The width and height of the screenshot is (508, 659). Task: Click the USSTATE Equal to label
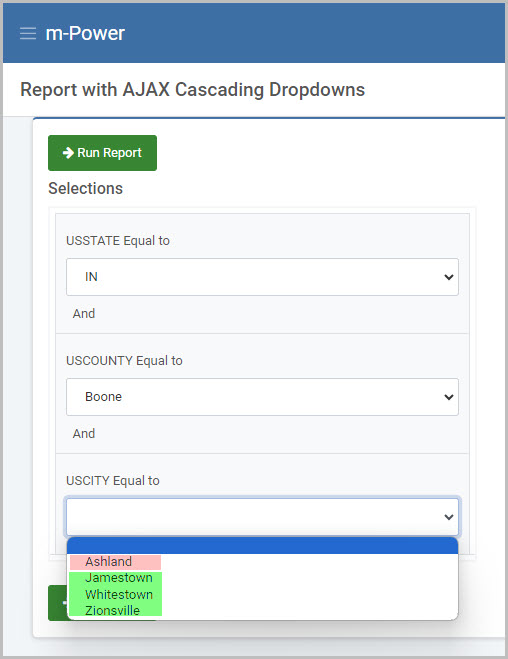click(x=118, y=241)
